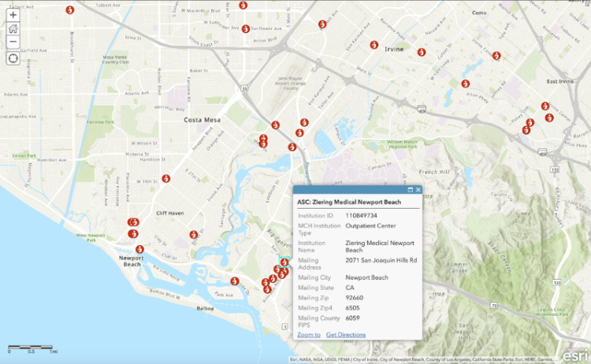Click the Outpatient Center type value

tap(370, 225)
